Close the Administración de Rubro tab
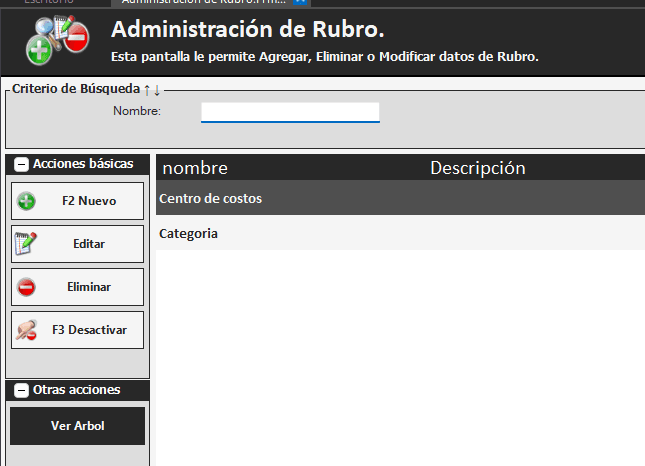This screenshot has height=466, width=645. (x=298, y=3)
